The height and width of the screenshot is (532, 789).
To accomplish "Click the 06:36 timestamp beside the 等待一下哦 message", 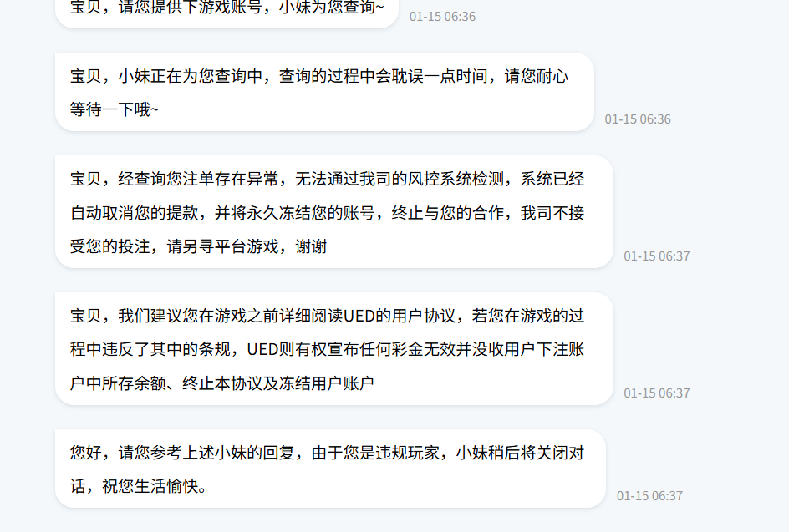I will [x=638, y=119].
